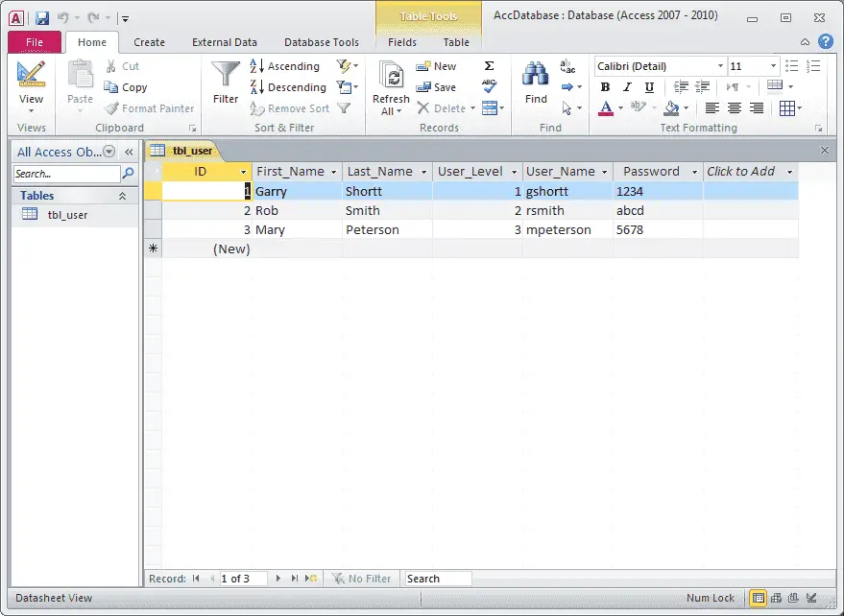Image resolution: width=844 pixels, height=616 pixels.
Task: Switch to Design View in status bar
Action: 811,598
